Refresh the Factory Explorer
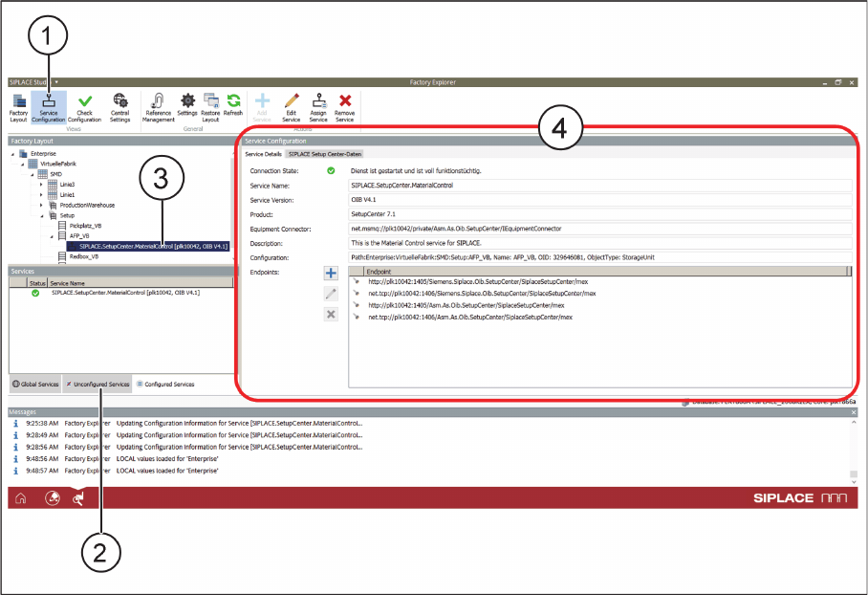The width and height of the screenshot is (868, 595). [x=233, y=104]
